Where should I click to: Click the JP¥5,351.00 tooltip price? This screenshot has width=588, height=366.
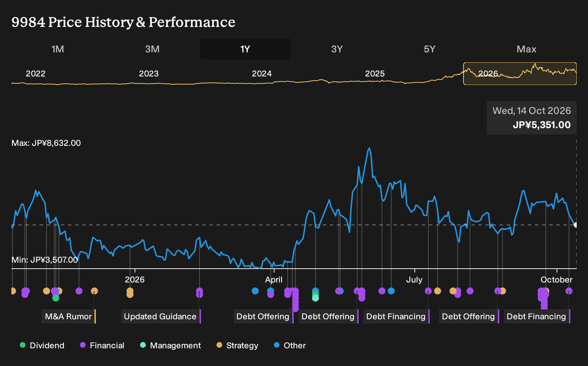(542, 125)
